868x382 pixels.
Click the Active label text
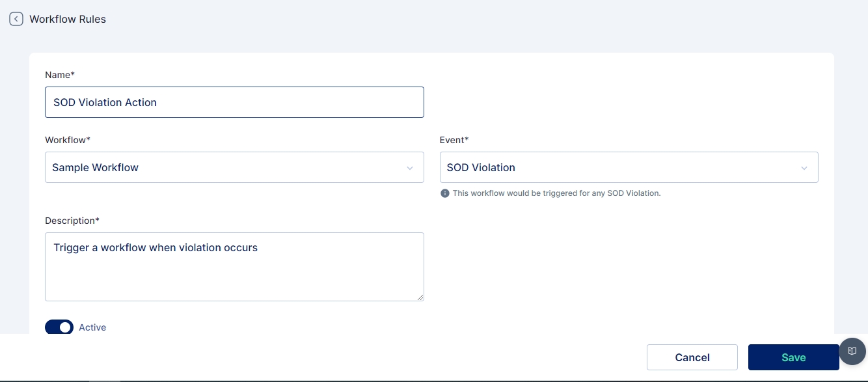[92, 327]
